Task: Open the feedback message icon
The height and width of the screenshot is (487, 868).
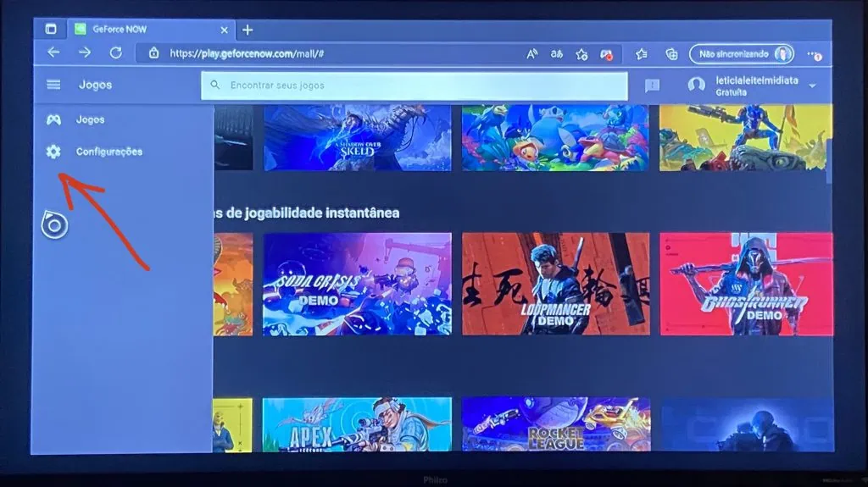Action: [652, 86]
